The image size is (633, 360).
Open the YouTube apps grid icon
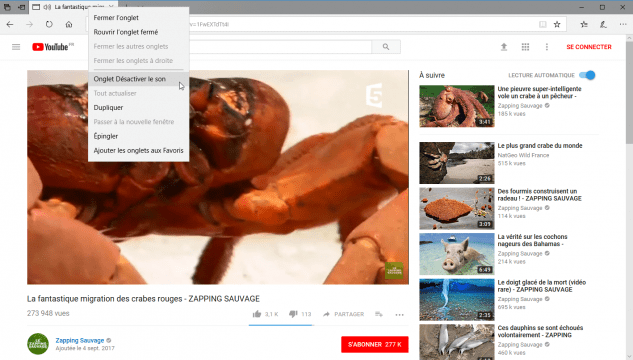coord(525,47)
